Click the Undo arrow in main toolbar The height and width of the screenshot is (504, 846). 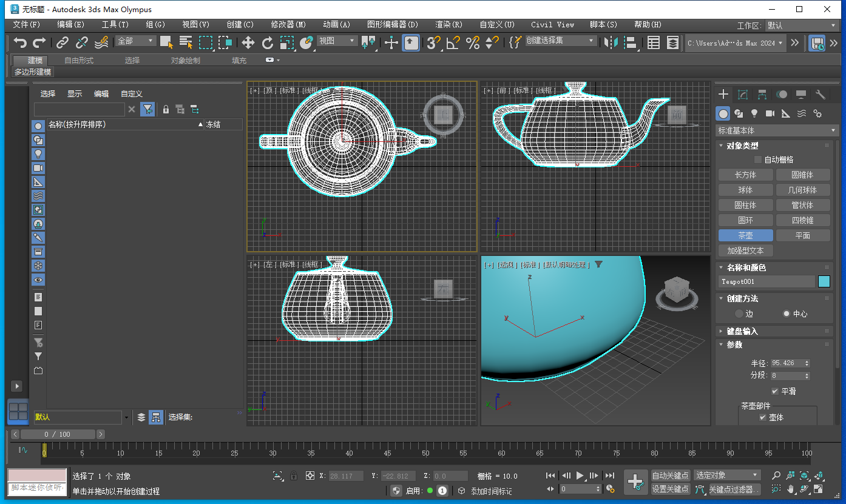(21, 42)
